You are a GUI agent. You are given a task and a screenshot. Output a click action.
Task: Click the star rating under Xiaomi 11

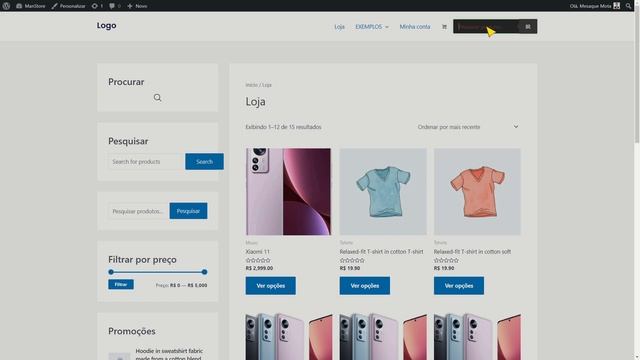pos(258,260)
